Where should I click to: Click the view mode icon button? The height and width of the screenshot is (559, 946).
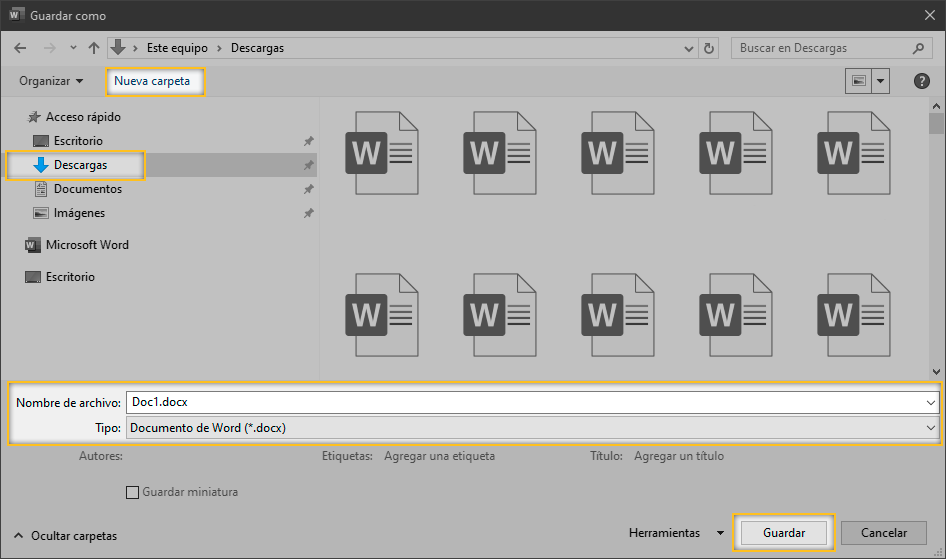[859, 81]
